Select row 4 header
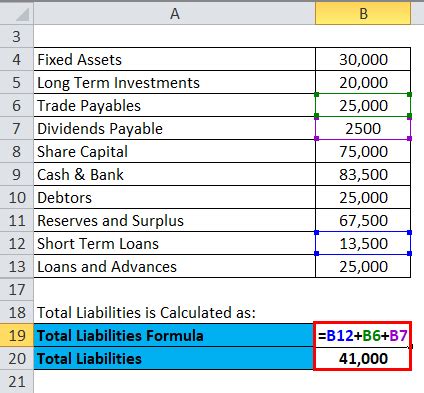 click(x=17, y=59)
